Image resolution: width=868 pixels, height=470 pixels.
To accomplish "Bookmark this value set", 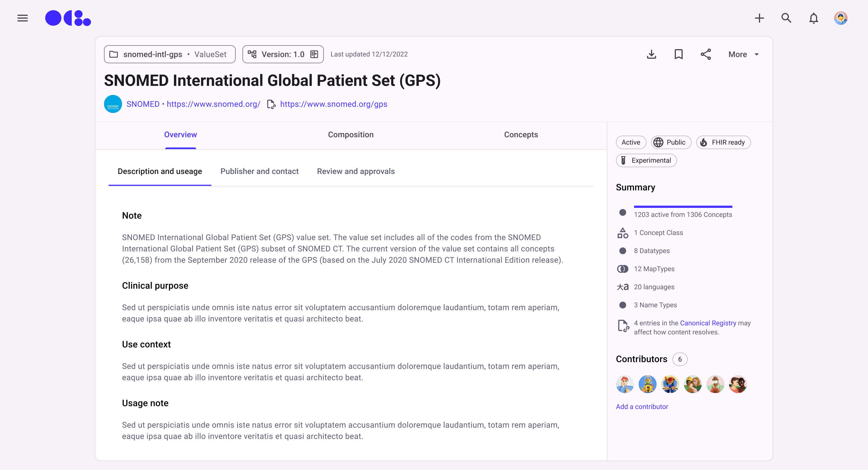I will 678,54.
